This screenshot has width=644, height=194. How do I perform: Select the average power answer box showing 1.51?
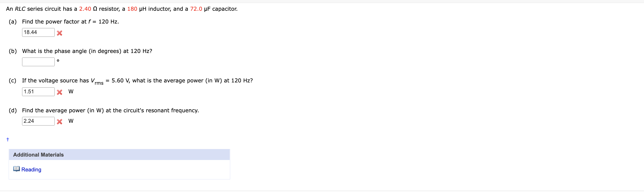(x=38, y=91)
